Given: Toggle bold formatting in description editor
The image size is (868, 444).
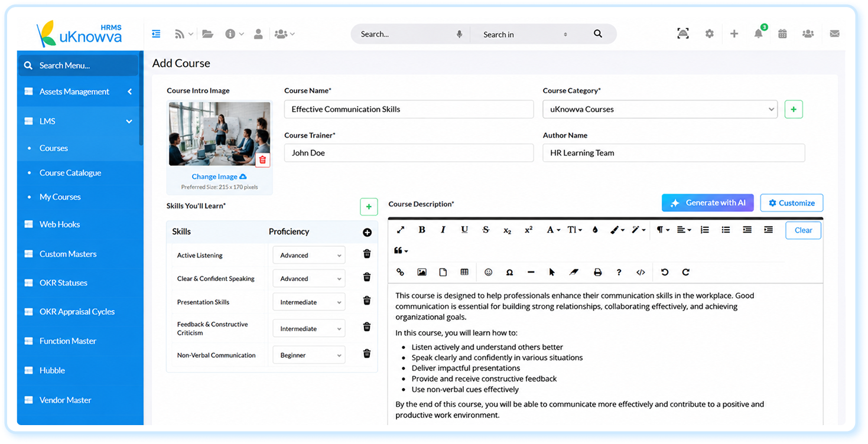Looking at the screenshot, I should click(422, 230).
